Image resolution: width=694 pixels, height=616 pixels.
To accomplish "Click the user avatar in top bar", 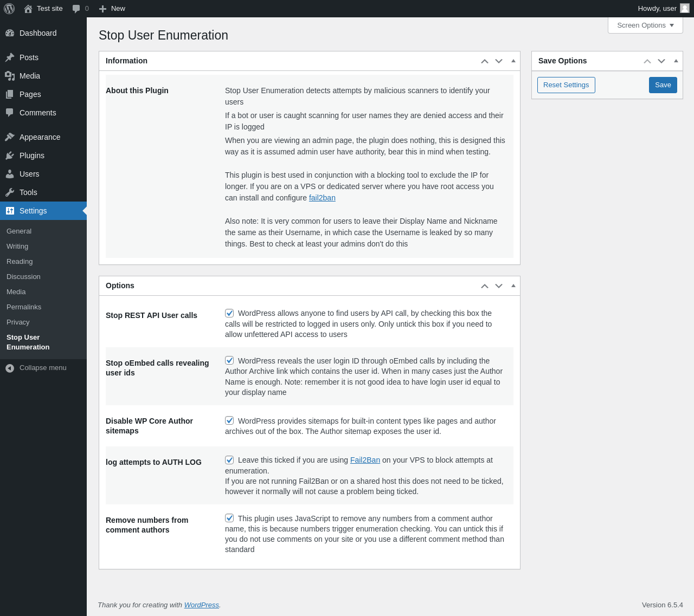I will [x=685, y=8].
